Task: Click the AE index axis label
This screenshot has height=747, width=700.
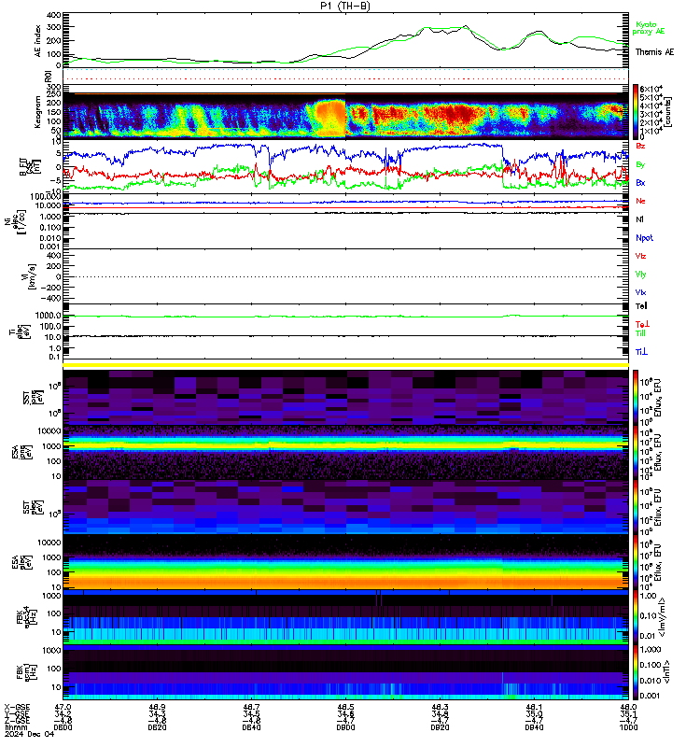Action: [38, 41]
